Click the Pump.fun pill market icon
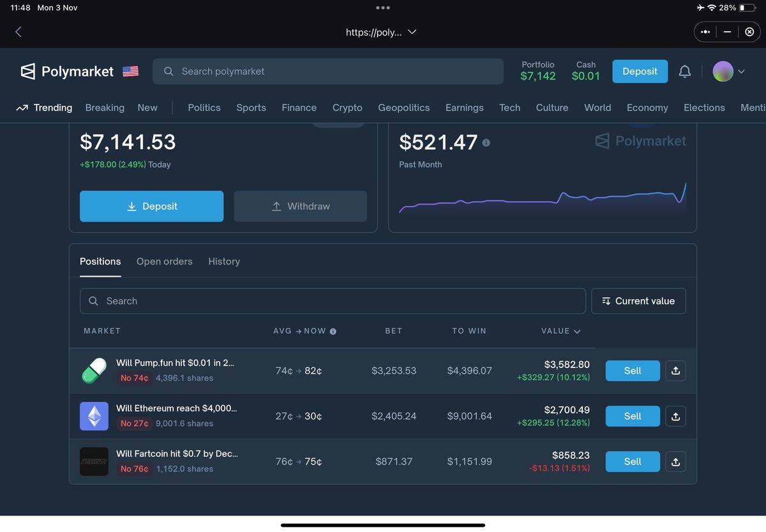This screenshot has width=766, height=532. [94, 371]
